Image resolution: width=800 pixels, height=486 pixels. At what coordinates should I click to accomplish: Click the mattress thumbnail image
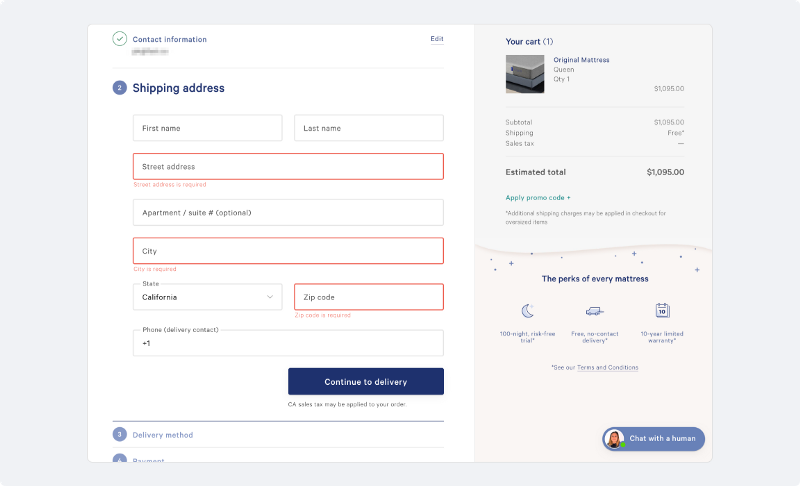(x=525, y=74)
